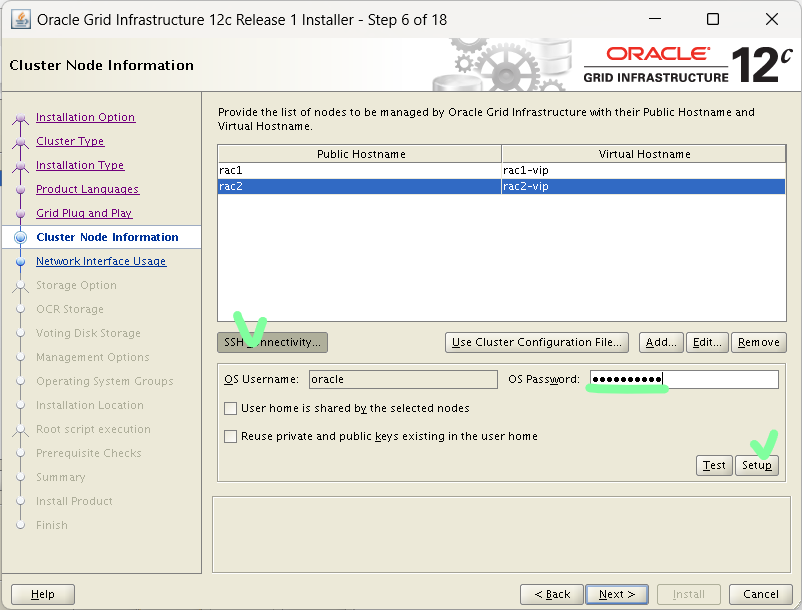Go to Network Interface Usage step
Screen dimensions: 802x610
pos(101,261)
